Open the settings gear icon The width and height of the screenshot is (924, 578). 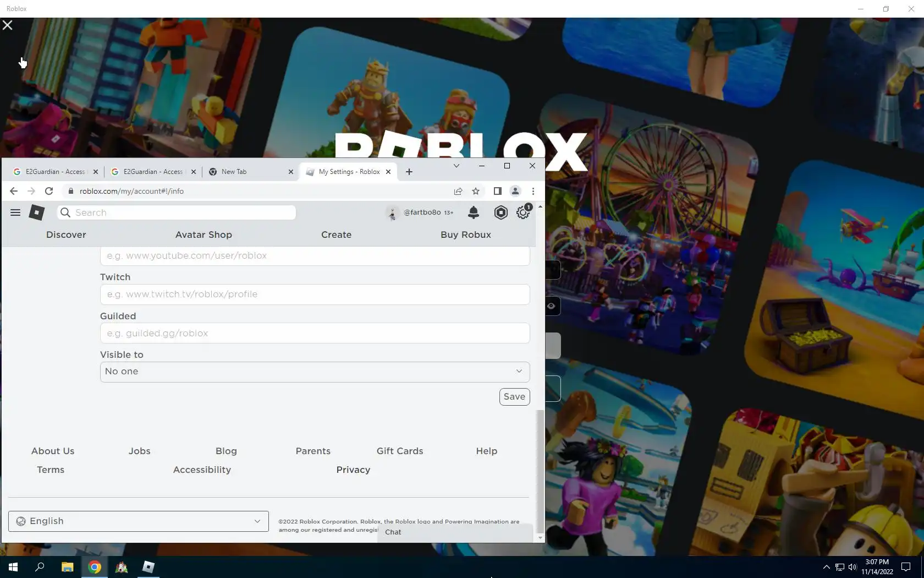523,212
